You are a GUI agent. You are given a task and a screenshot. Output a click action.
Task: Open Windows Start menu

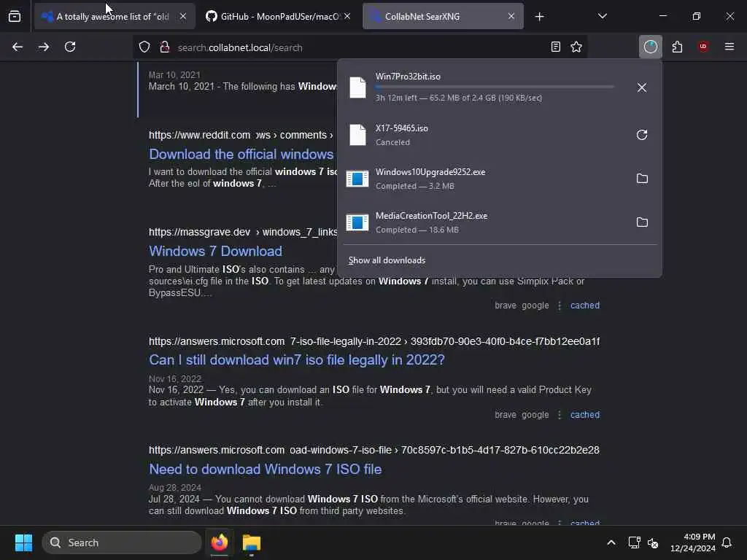tap(23, 542)
